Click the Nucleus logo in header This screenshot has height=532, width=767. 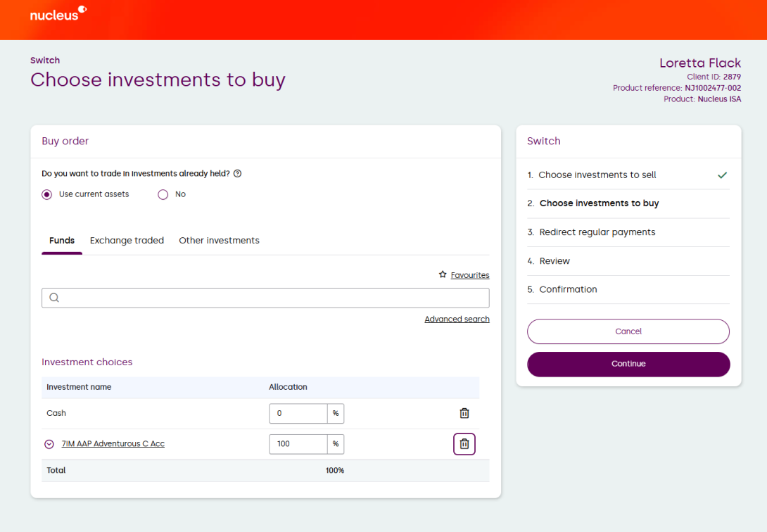tap(58, 13)
